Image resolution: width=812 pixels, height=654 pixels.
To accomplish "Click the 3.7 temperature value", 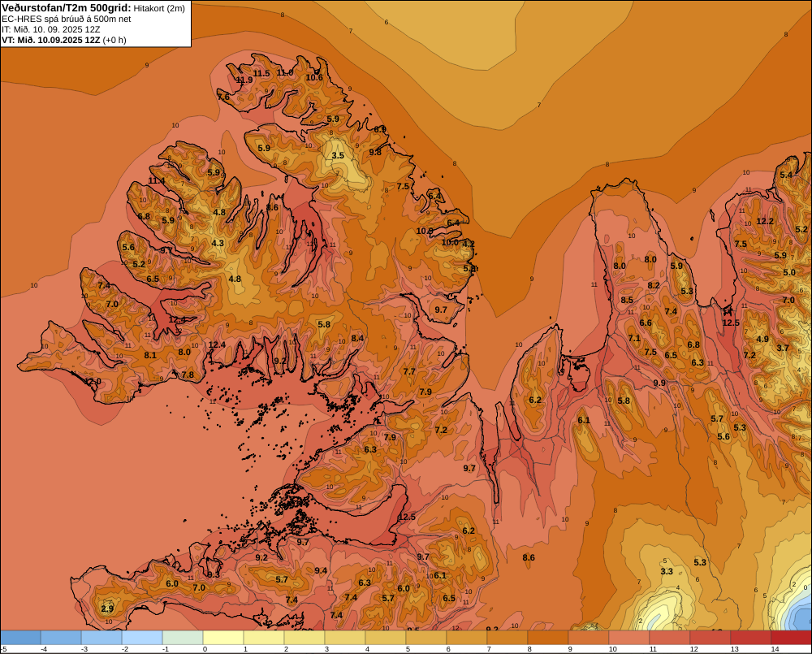I will pyautogui.click(x=783, y=349).
